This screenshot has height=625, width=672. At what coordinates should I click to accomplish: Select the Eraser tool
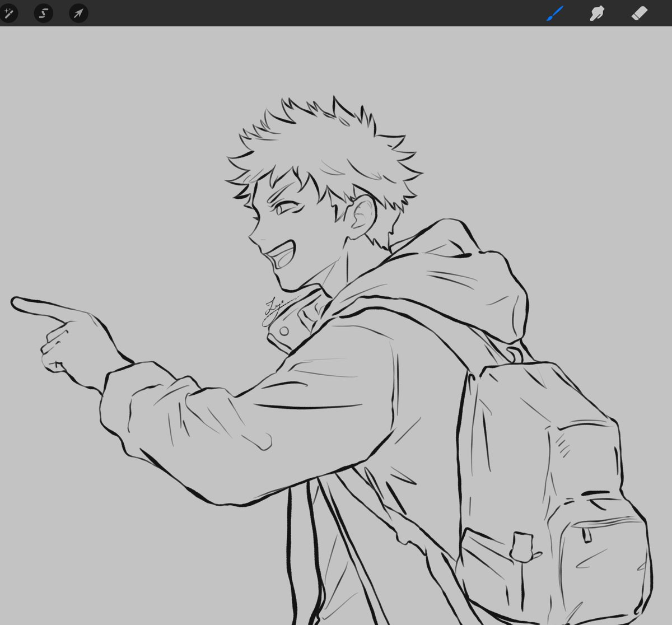(x=640, y=13)
